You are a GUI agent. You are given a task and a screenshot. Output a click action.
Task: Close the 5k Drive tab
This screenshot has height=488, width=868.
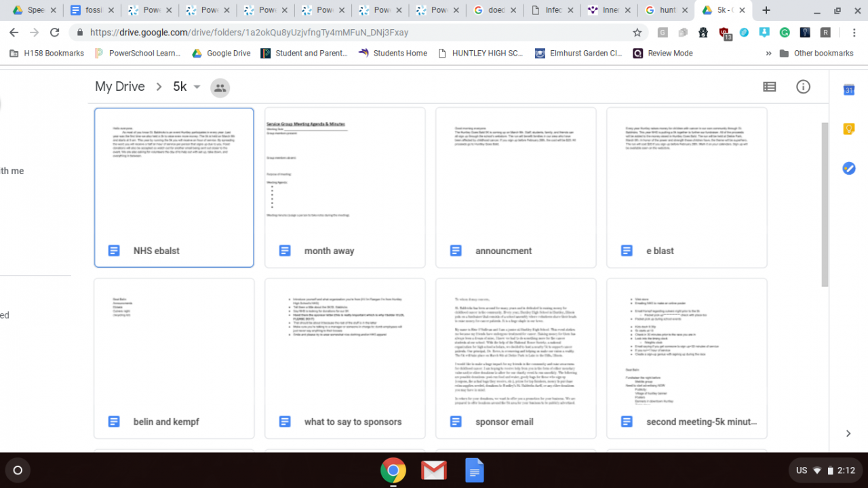(742, 10)
